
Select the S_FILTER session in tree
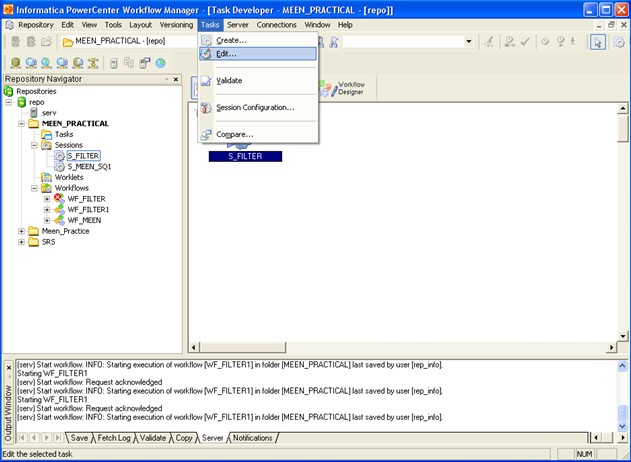[83, 156]
